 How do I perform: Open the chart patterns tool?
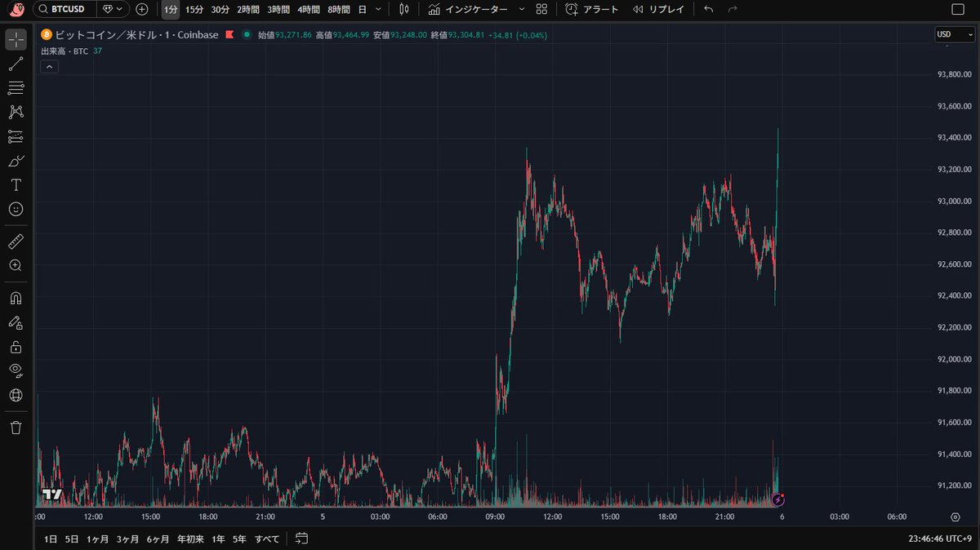pos(16,112)
